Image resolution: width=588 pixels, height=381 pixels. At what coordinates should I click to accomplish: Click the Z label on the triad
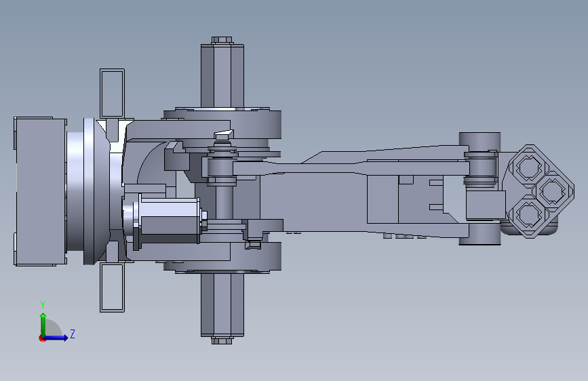point(73,334)
